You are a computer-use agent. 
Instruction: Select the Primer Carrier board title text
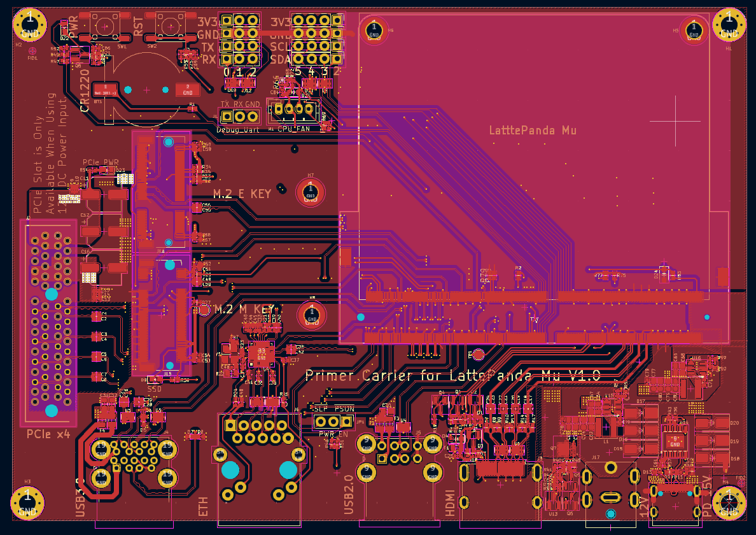(x=452, y=376)
